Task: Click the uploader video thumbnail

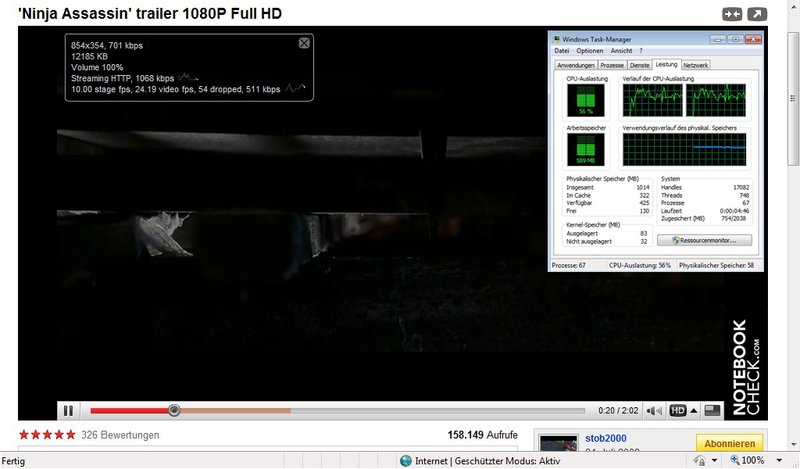Action: coord(559,443)
